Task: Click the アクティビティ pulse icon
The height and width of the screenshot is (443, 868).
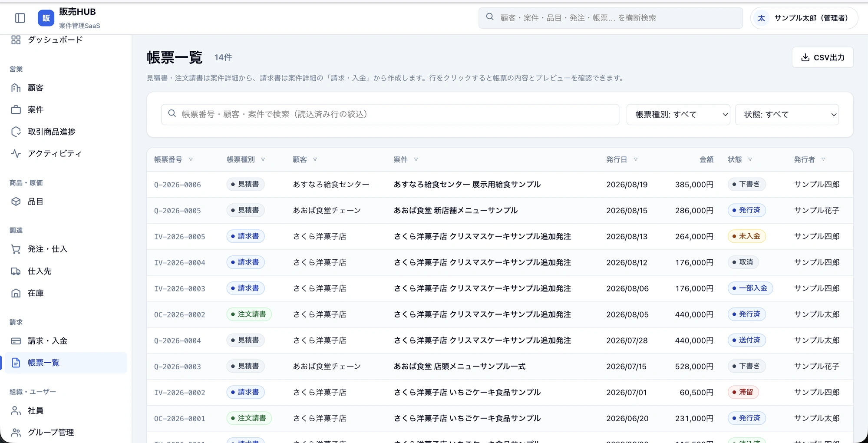Action: pos(16,153)
